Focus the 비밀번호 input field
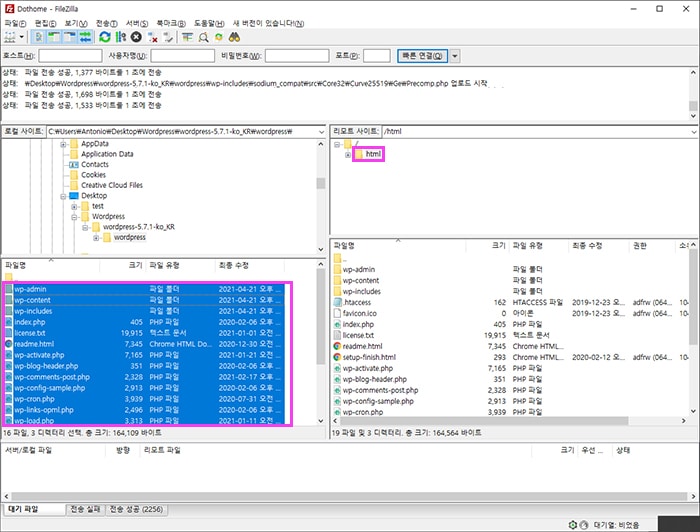The height and width of the screenshot is (532, 700). point(297,56)
